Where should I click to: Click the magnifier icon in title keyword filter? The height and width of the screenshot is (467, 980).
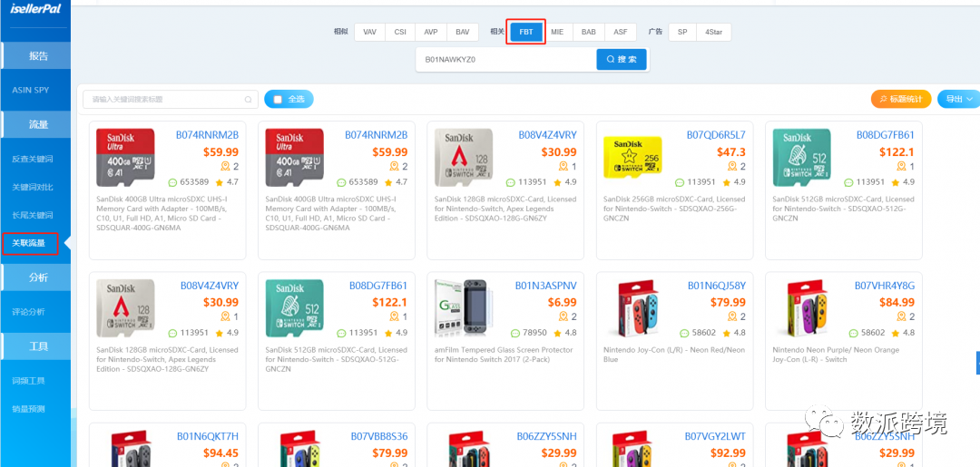pos(248,99)
